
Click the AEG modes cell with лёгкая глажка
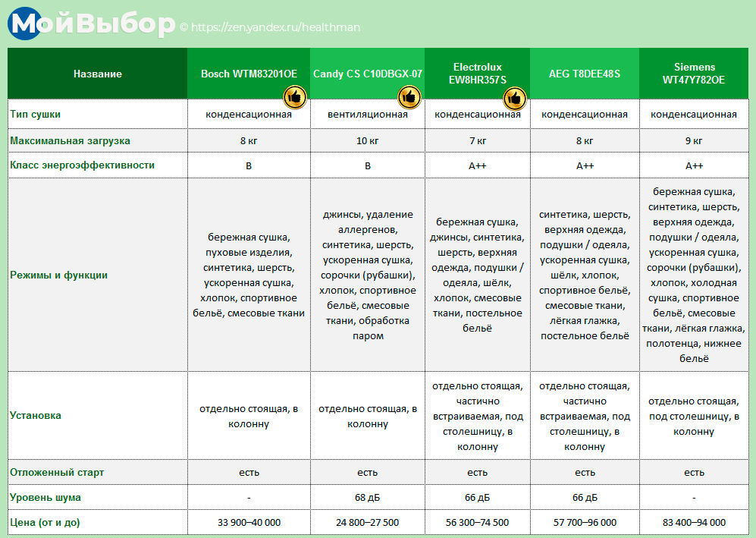(x=585, y=275)
